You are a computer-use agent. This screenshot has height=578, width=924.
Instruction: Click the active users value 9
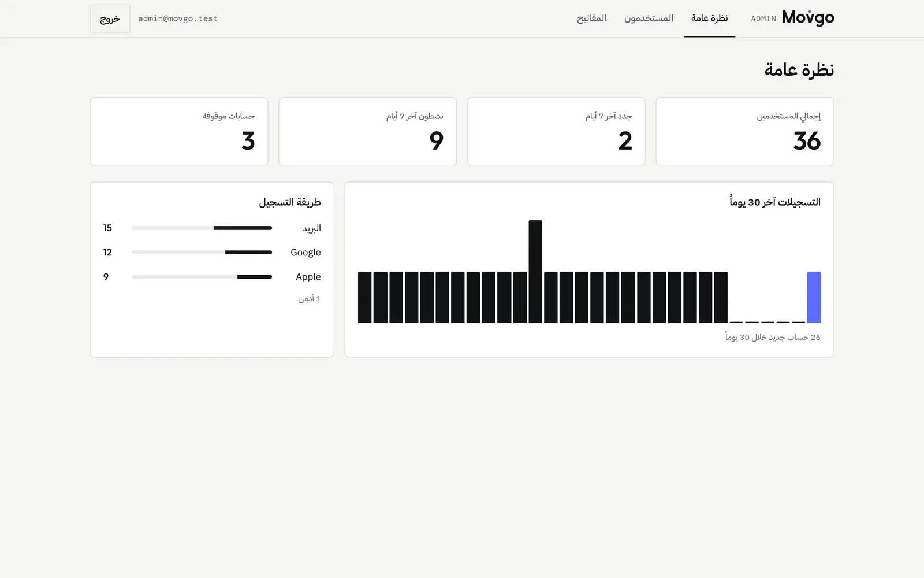pyautogui.click(x=437, y=141)
